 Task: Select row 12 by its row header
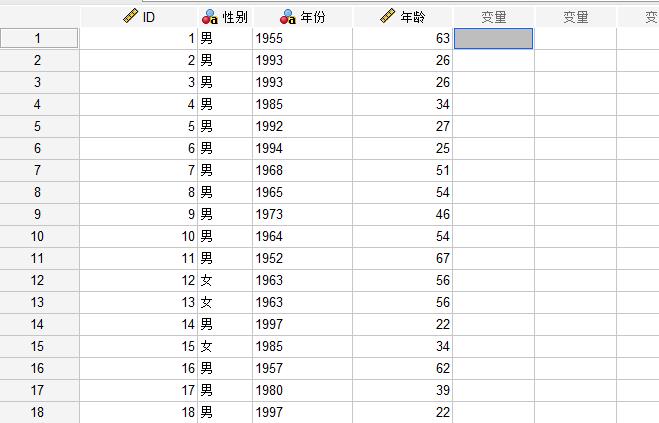click(39, 281)
